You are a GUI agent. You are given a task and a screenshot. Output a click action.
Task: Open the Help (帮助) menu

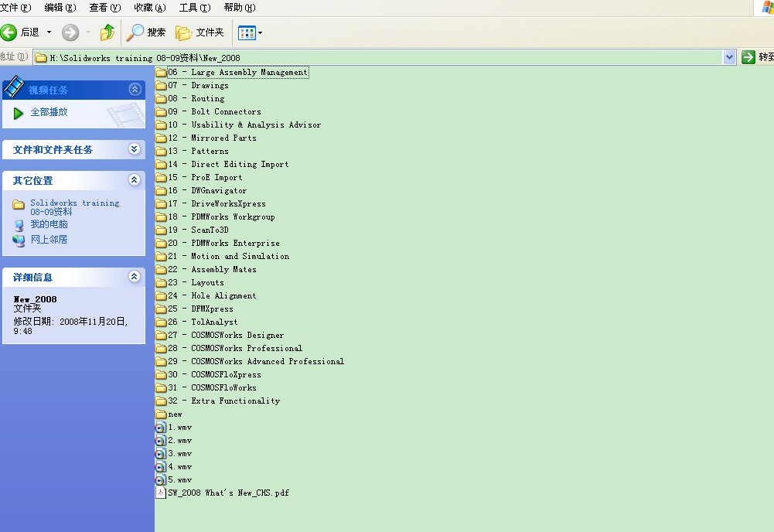pos(240,8)
